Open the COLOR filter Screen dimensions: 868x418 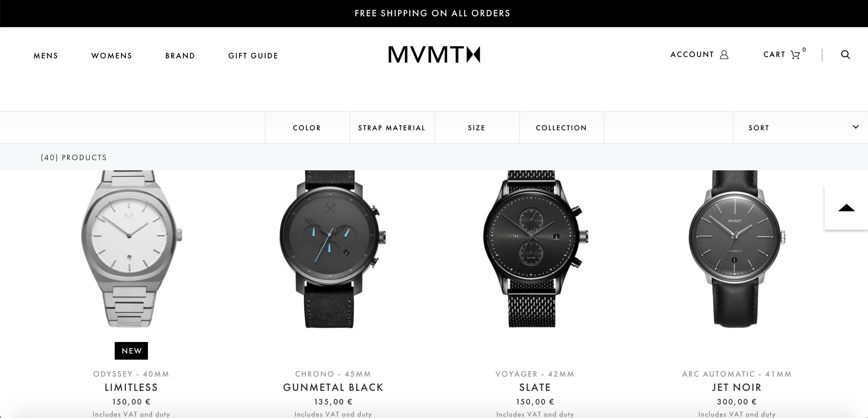point(307,128)
